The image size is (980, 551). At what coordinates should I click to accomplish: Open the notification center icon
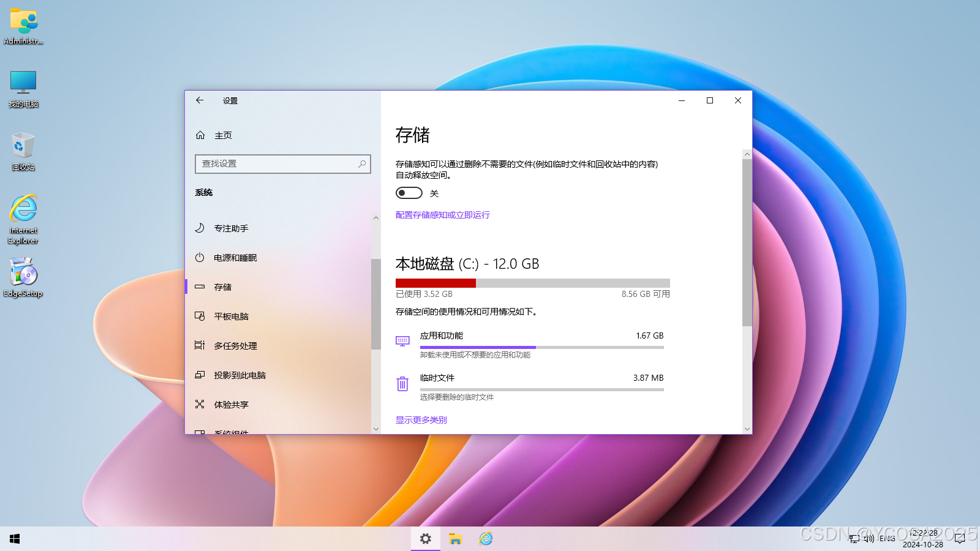(960, 539)
